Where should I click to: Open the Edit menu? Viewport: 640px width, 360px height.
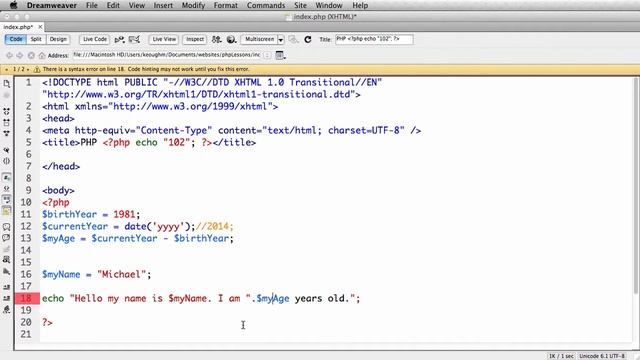pyautogui.click(x=113, y=5)
